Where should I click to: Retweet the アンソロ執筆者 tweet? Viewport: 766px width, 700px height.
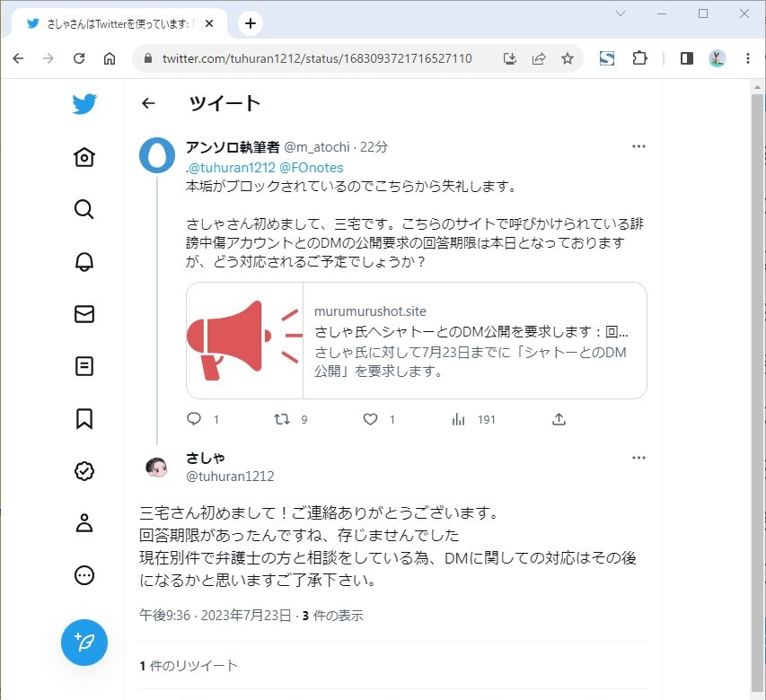[x=282, y=419]
